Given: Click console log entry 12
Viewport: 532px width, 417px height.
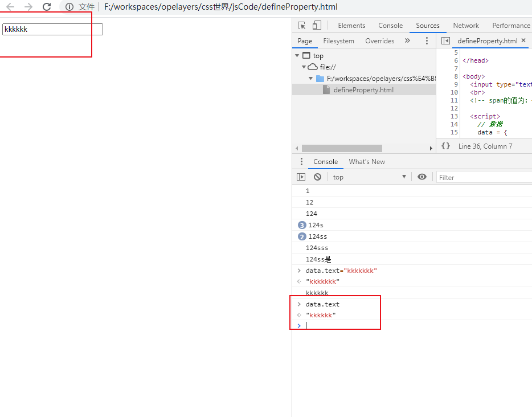Looking at the screenshot, I should [x=309, y=202].
